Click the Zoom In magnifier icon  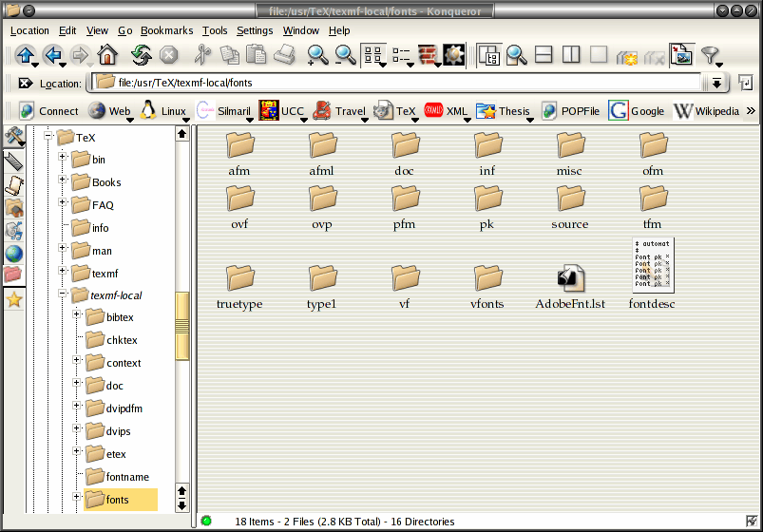coord(317,55)
